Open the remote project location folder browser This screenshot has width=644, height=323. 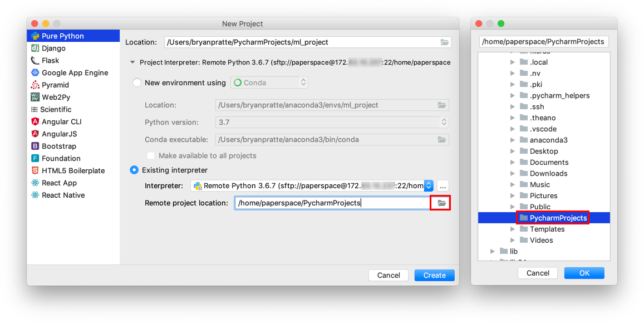[441, 203]
